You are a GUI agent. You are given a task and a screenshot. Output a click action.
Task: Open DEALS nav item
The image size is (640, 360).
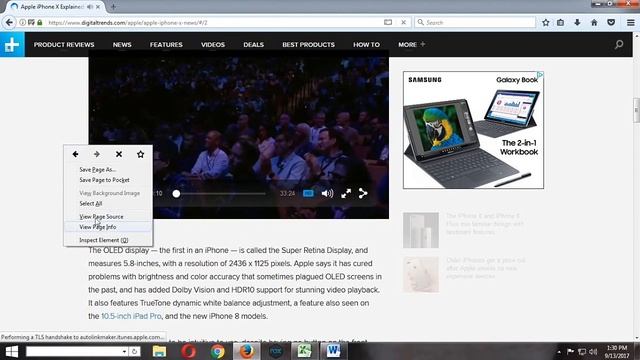tap(253, 44)
